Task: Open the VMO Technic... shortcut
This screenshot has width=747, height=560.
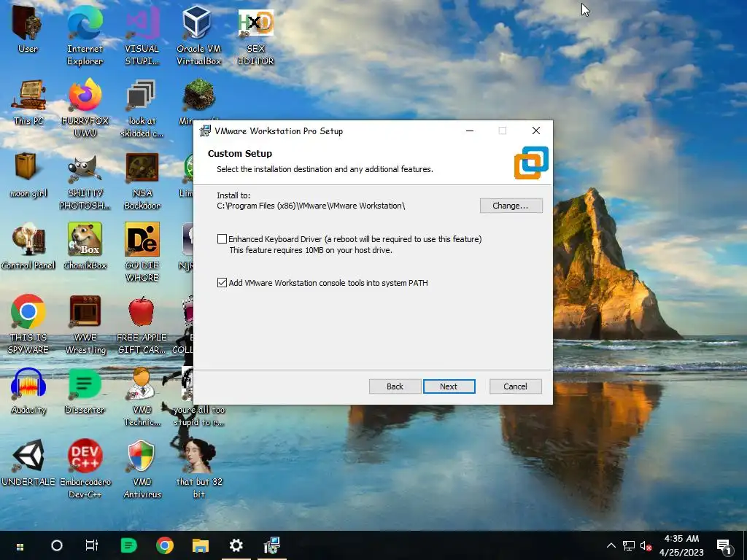Action: click(142, 397)
